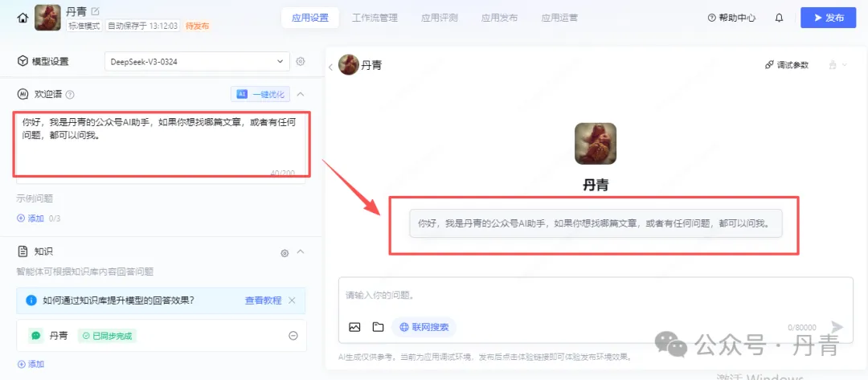Click the folder attachment icon in chat input

click(378, 327)
